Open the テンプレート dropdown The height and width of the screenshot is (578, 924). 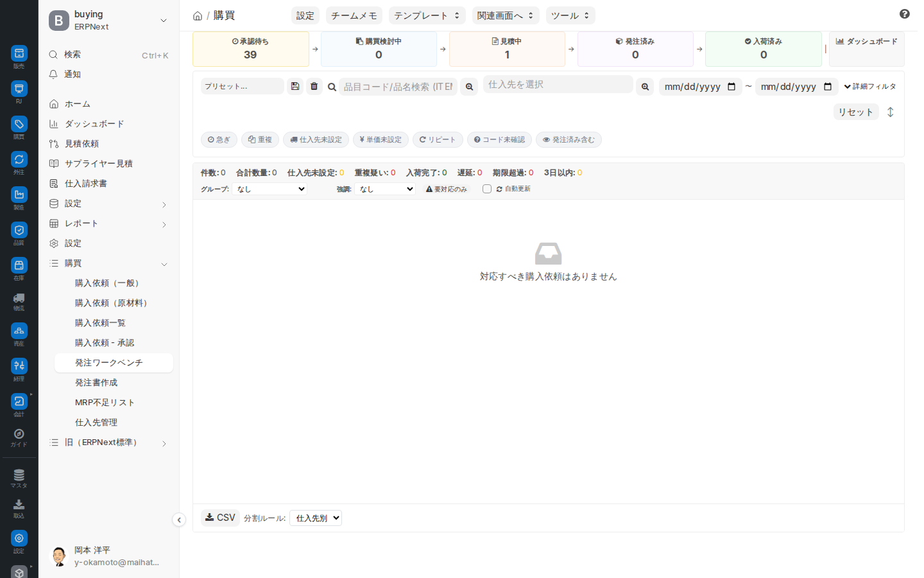[427, 15]
